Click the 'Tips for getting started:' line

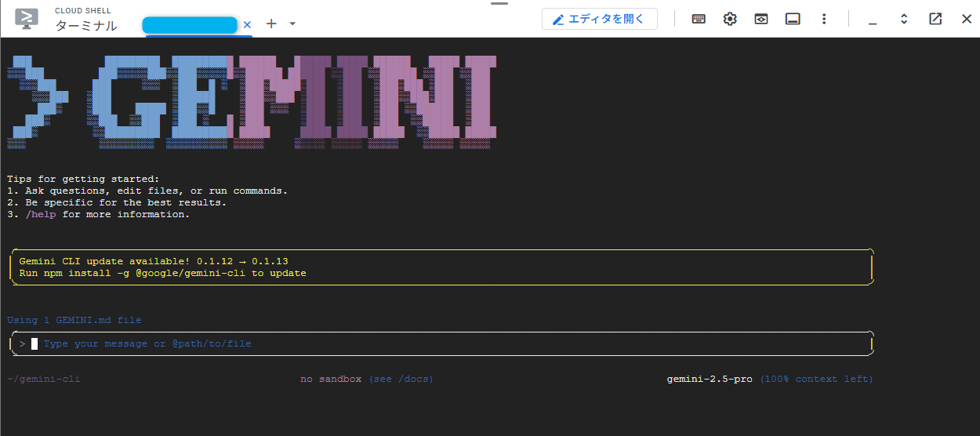[x=83, y=179]
